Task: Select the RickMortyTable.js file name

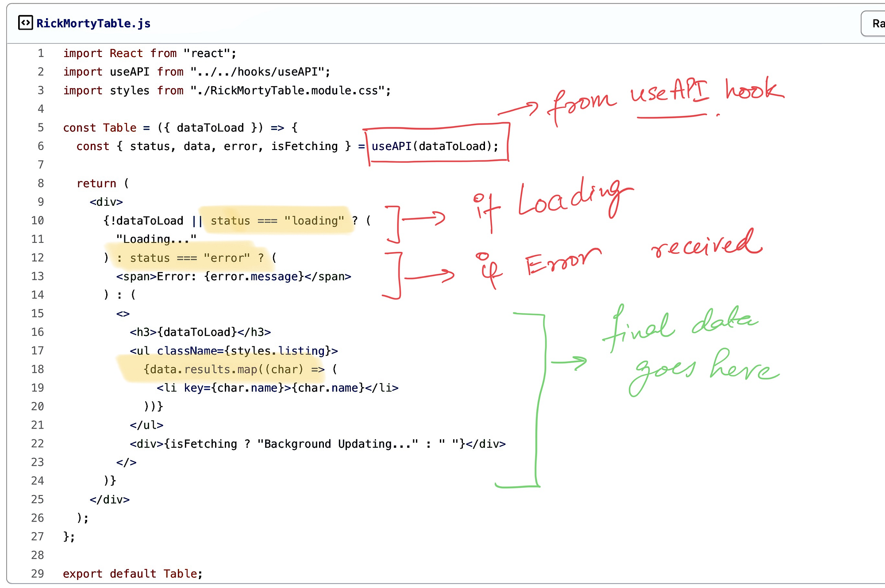Action: point(93,23)
